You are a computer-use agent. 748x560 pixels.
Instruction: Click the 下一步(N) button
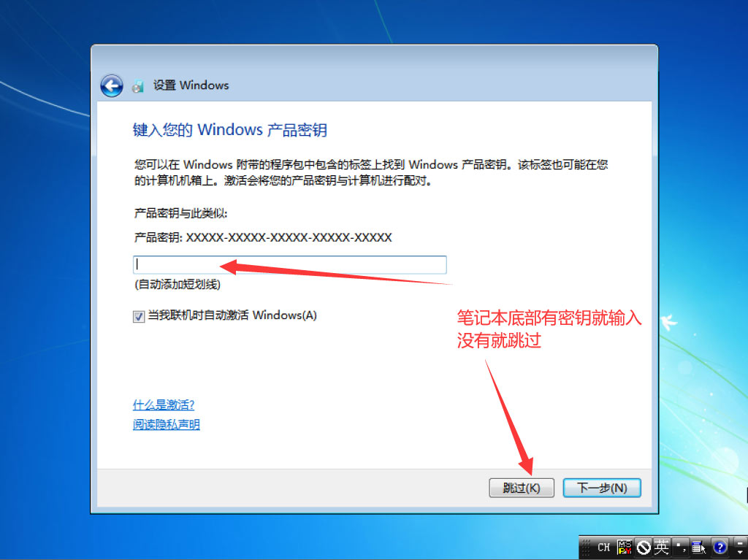602,488
